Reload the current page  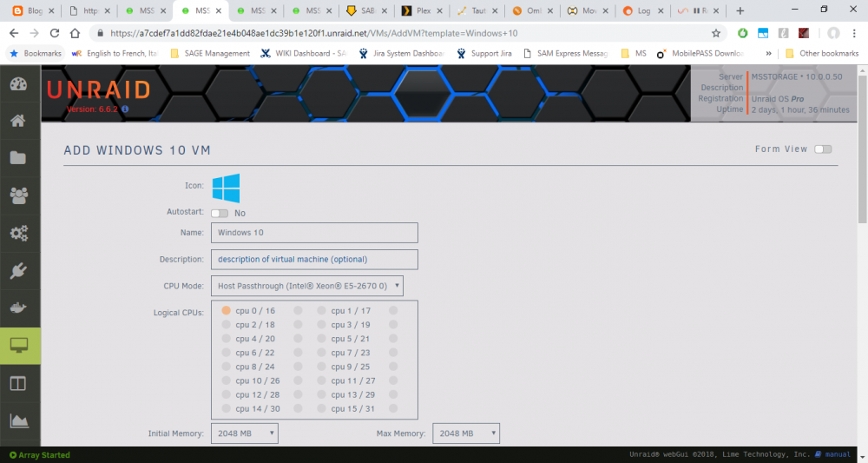click(x=54, y=33)
